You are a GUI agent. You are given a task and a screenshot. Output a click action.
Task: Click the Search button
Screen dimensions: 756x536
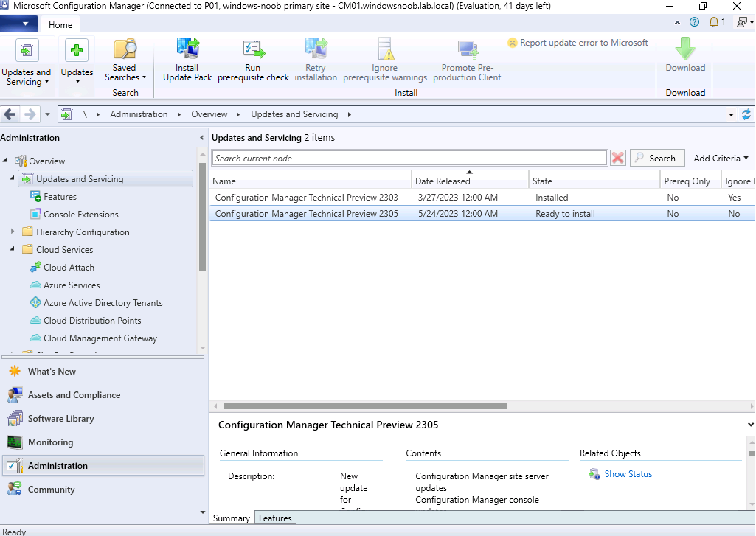tap(657, 158)
